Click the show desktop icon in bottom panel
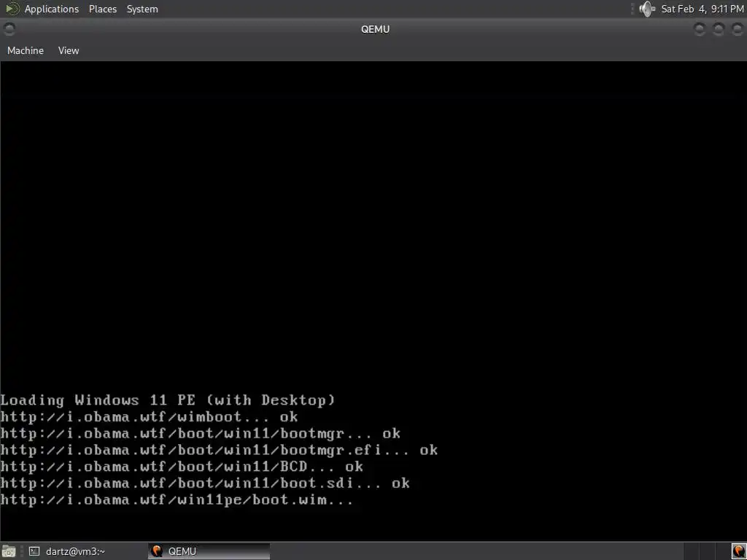747x560 pixels. point(9,551)
